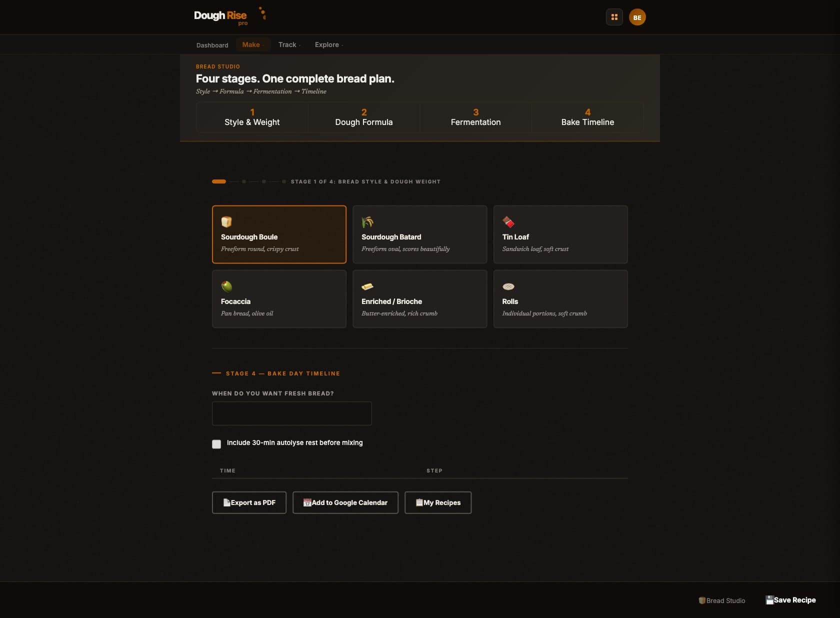This screenshot has height=618, width=840.
Task: Click the orange stage progress indicator
Action: pos(219,181)
